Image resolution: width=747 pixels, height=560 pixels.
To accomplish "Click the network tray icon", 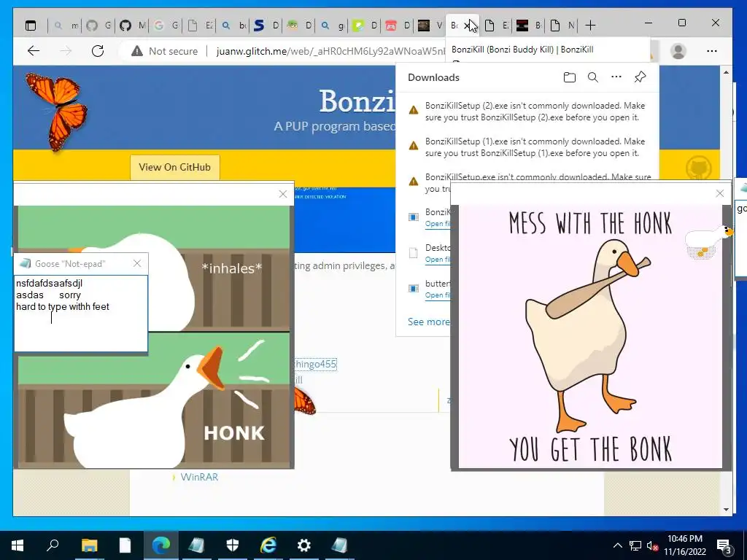I will point(635,545).
